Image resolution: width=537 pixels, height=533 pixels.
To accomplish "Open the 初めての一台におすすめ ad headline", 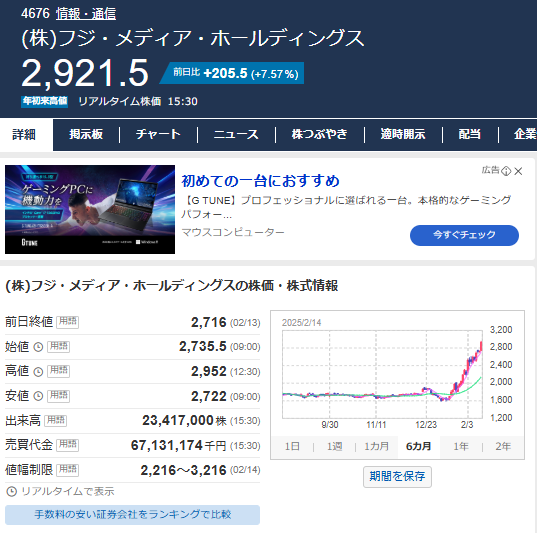I will pyautogui.click(x=261, y=181).
